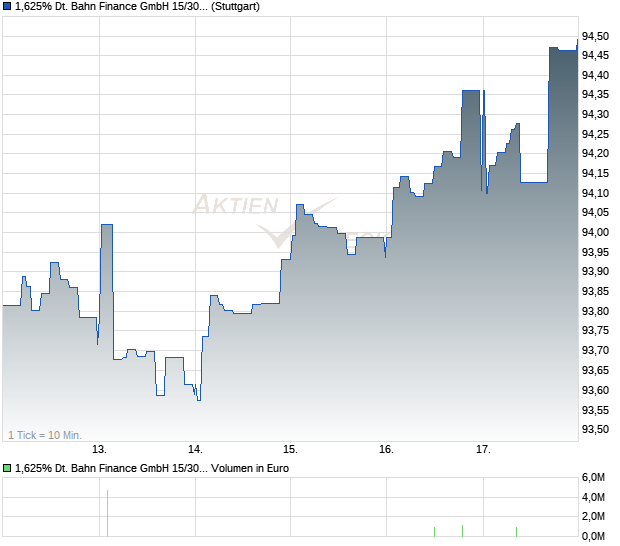
Task: Click the y-axis price label '93,90'
Action: coord(595,272)
